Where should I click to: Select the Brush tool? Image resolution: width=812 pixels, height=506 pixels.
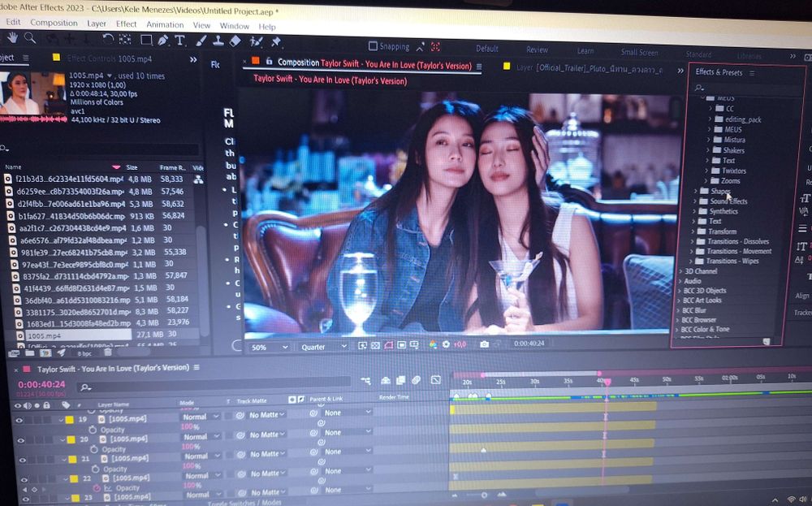201,41
